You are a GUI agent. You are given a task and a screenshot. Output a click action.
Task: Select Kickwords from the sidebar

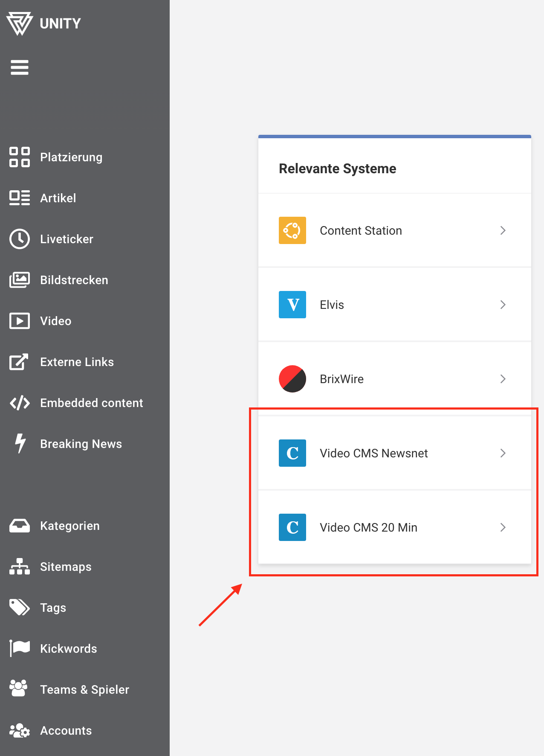(x=68, y=648)
